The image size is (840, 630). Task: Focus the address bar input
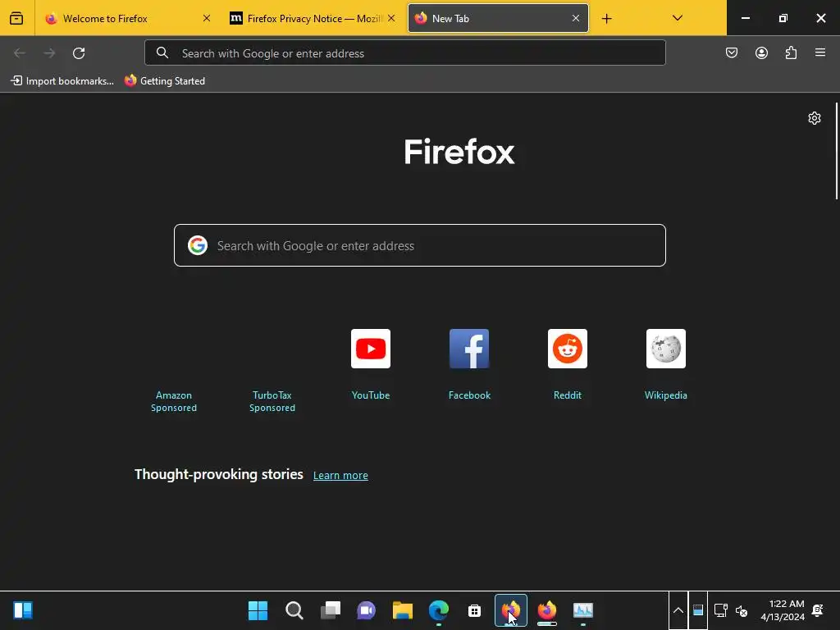coord(405,52)
